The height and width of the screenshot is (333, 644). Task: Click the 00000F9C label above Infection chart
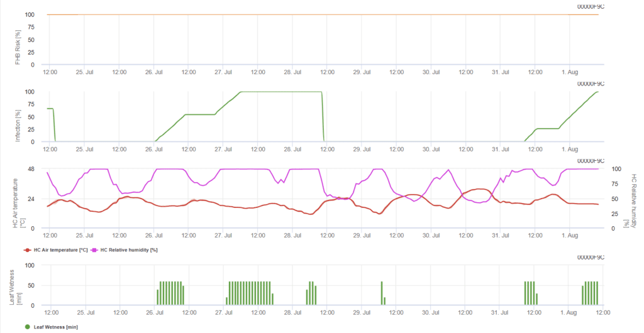coord(590,84)
